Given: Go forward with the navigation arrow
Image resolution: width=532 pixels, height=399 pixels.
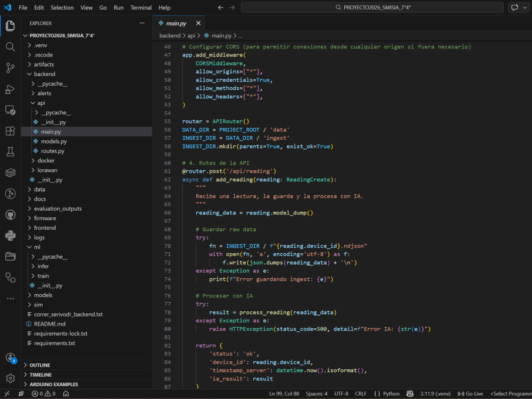Looking at the screenshot, I should coord(232,7).
